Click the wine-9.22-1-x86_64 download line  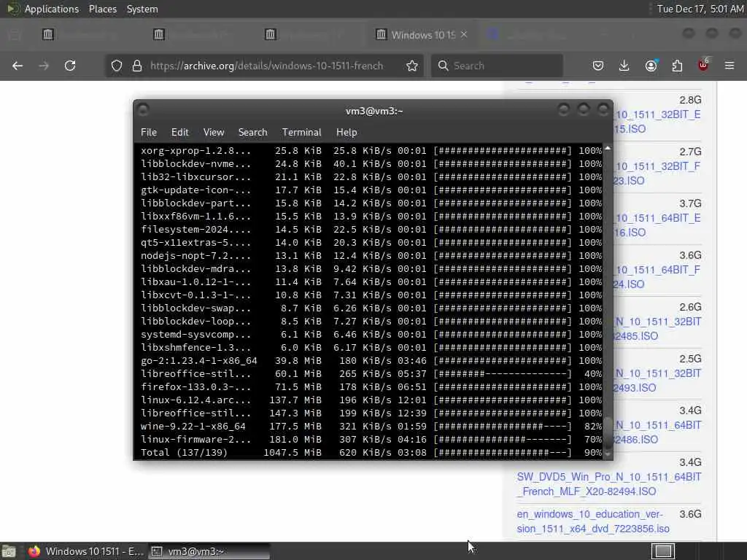coord(371,426)
